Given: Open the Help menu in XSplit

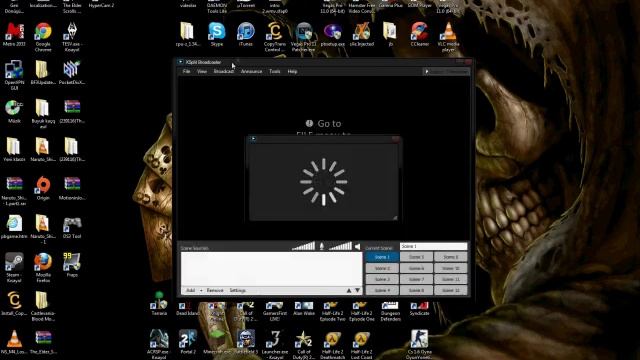Looking at the screenshot, I should (292, 71).
